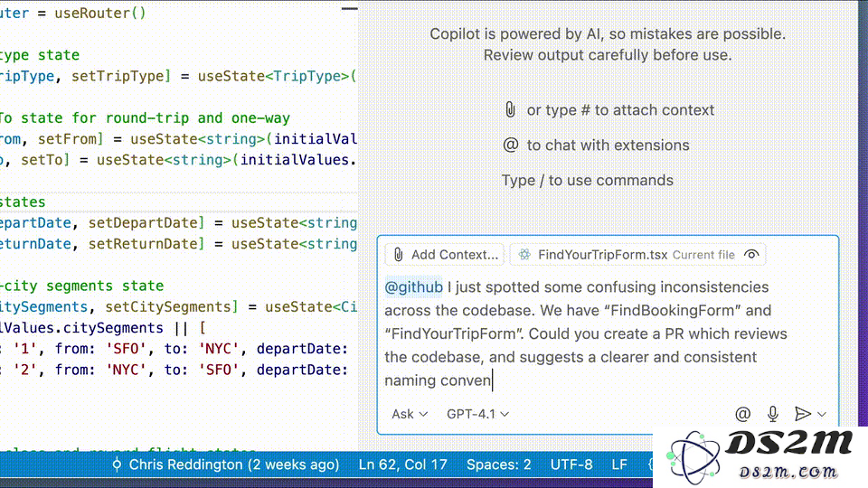Click the @github mention in chat input
The image size is (868, 488).
[413, 287]
